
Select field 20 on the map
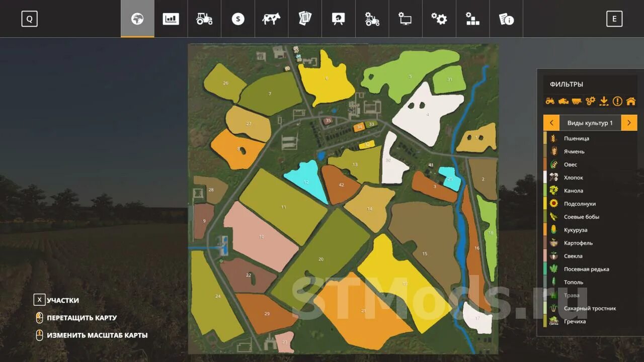coord(321,259)
